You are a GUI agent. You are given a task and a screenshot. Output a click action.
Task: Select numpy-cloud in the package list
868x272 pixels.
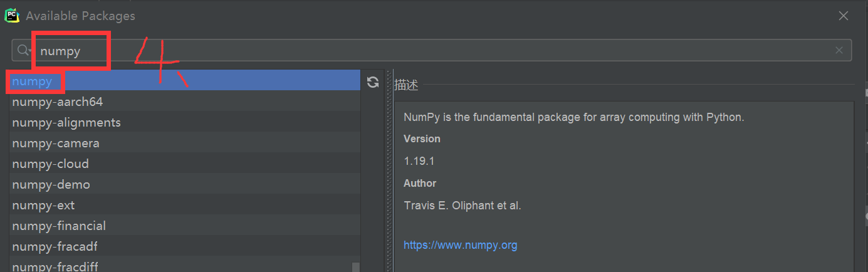point(185,164)
